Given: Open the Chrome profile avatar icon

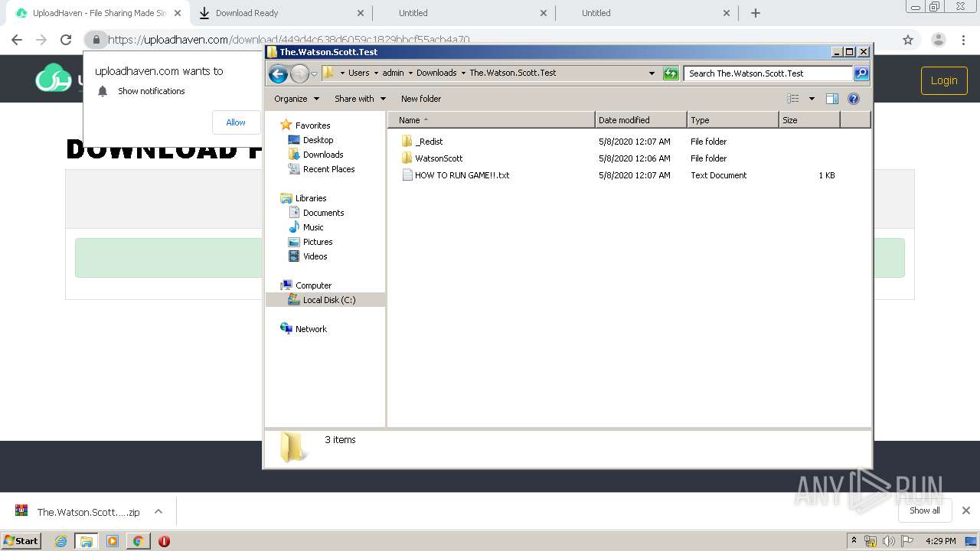Looking at the screenshot, I should [x=938, y=40].
